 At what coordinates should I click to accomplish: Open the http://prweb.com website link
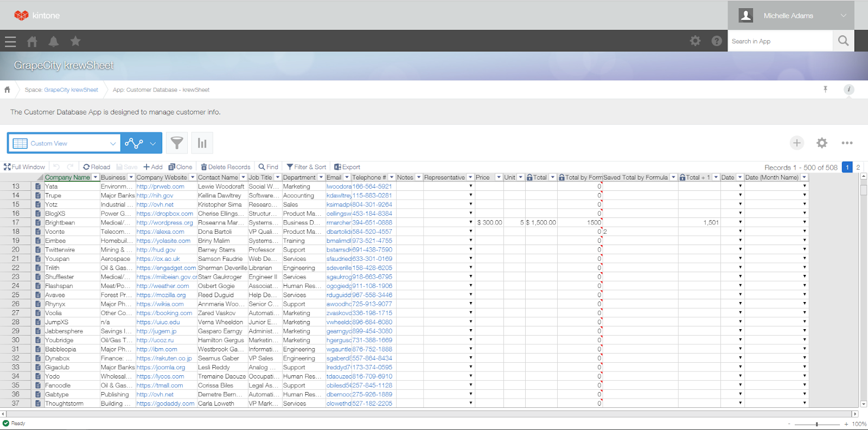click(160, 187)
